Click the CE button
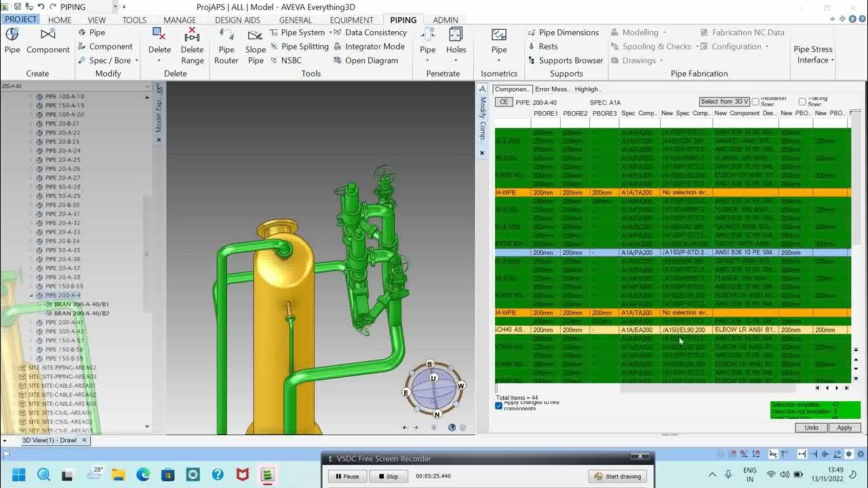The height and width of the screenshot is (488, 868). coord(503,102)
